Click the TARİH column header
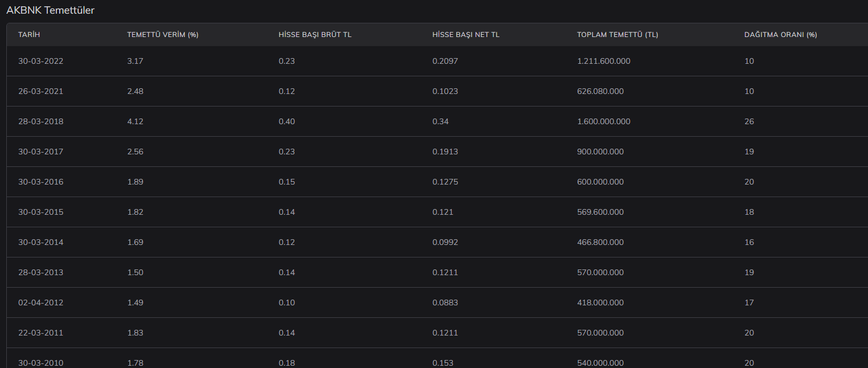The width and height of the screenshot is (868, 368). tap(29, 35)
